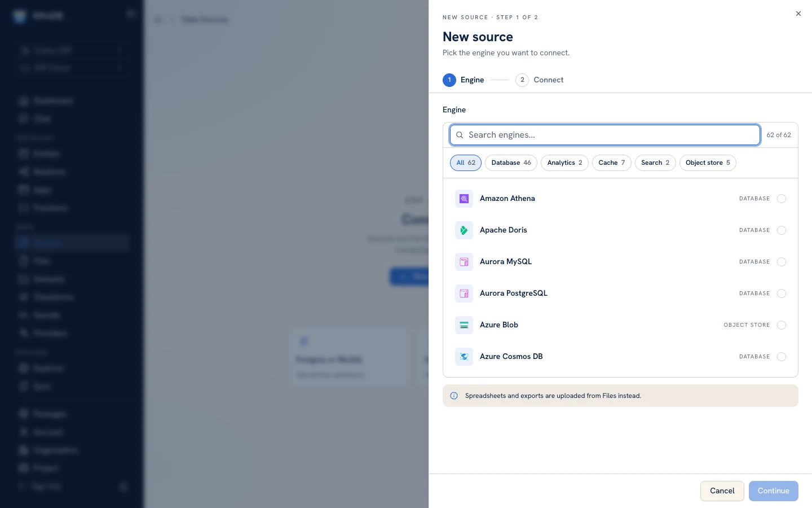Click the Aurora MySQL engine icon
Viewport: 812px width, 508px height.
tap(464, 262)
